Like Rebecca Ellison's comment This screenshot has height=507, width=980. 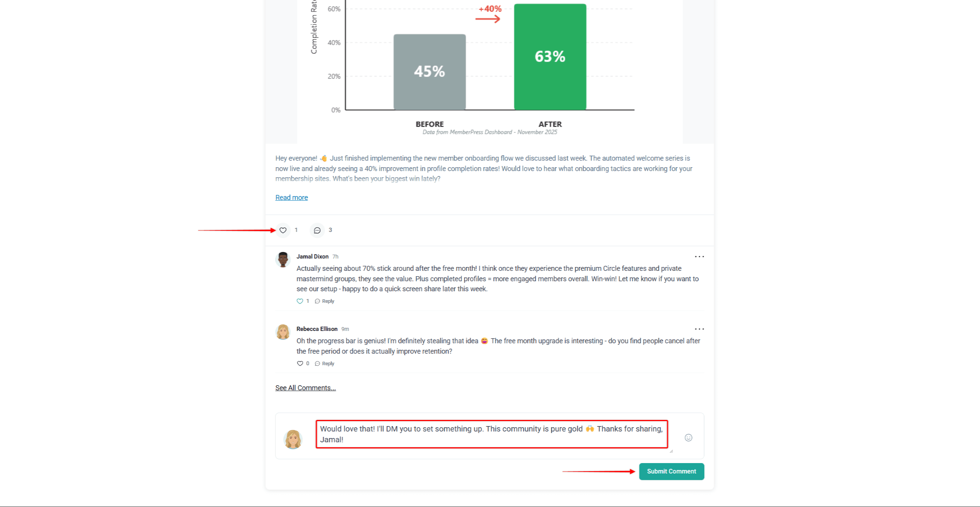(x=300, y=364)
